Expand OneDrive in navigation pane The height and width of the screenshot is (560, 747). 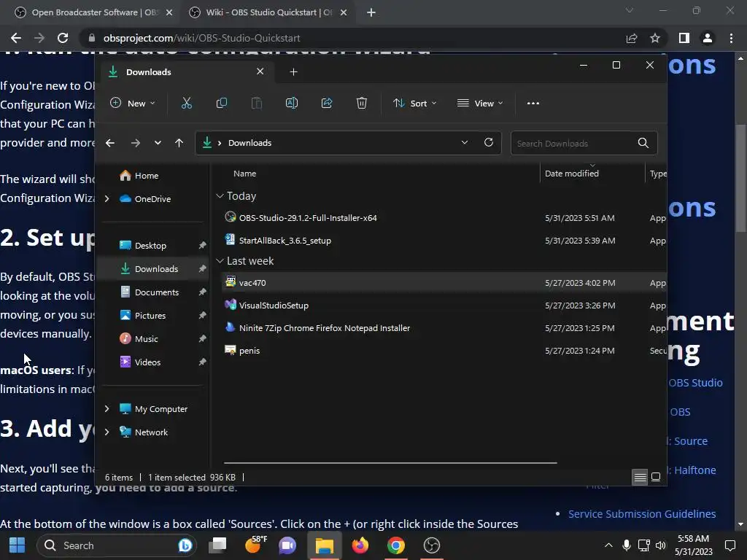click(107, 198)
